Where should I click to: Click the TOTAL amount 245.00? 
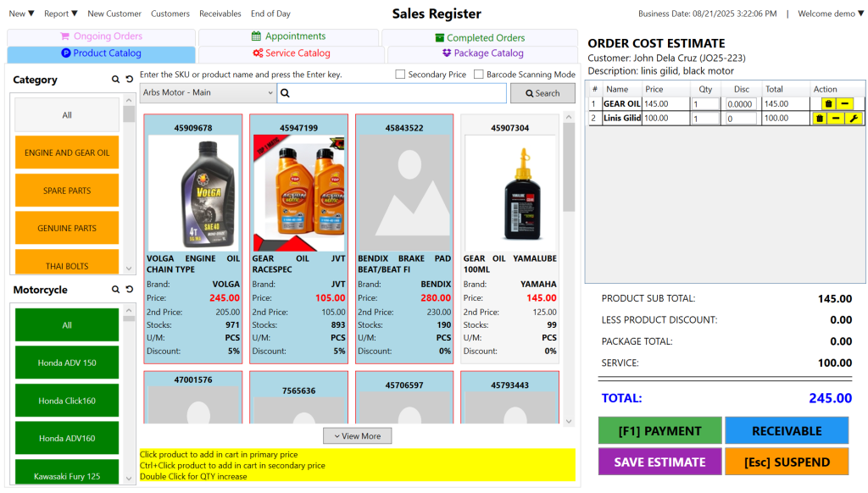tap(830, 398)
